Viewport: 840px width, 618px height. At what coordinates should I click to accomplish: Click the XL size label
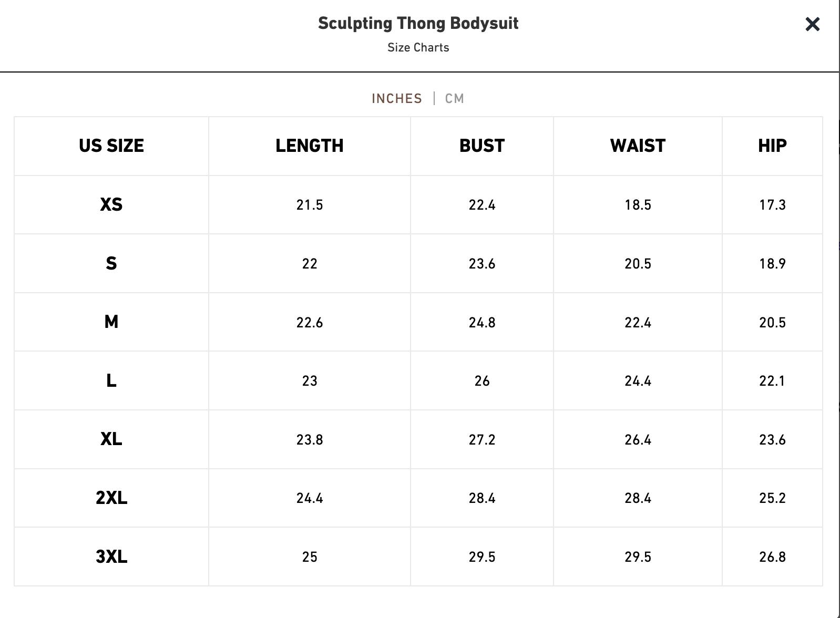[111, 439]
